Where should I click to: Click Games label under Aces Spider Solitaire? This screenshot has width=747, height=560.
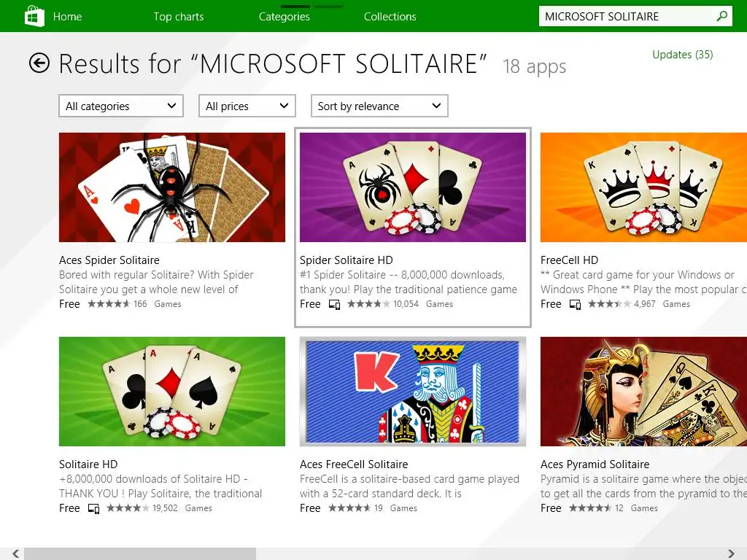point(168,304)
